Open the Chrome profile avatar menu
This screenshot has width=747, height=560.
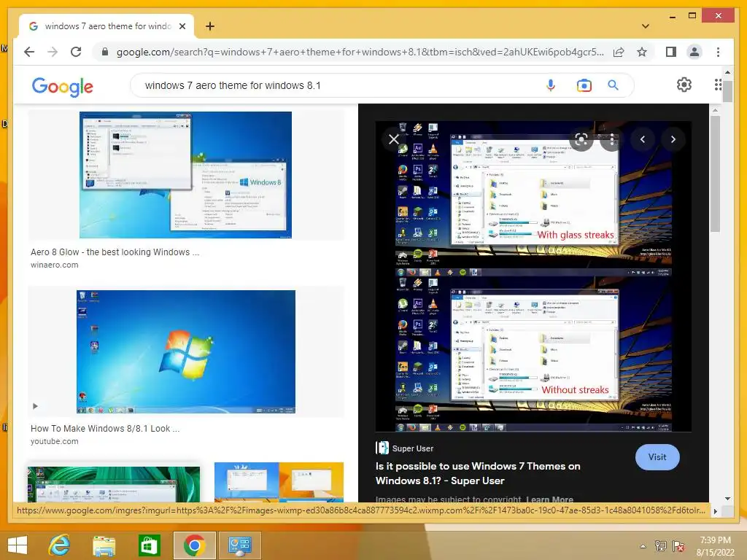(x=694, y=52)
